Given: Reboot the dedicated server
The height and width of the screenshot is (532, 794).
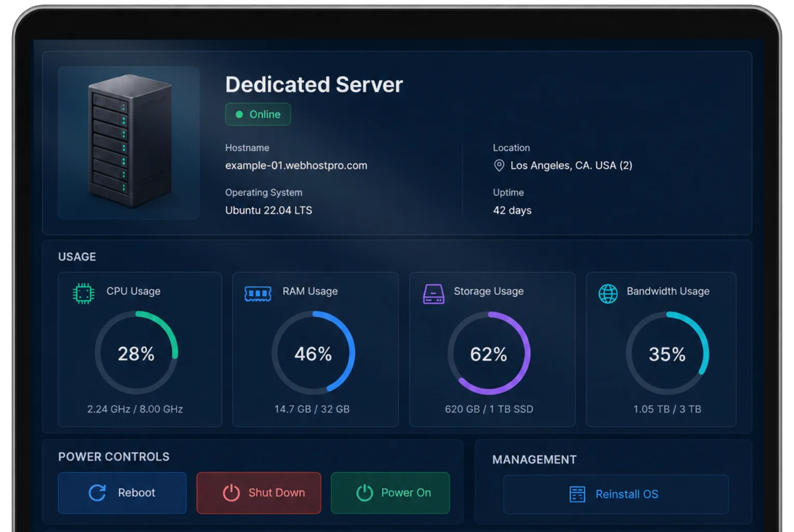Looking at the screenshot, I should [122, 493].
